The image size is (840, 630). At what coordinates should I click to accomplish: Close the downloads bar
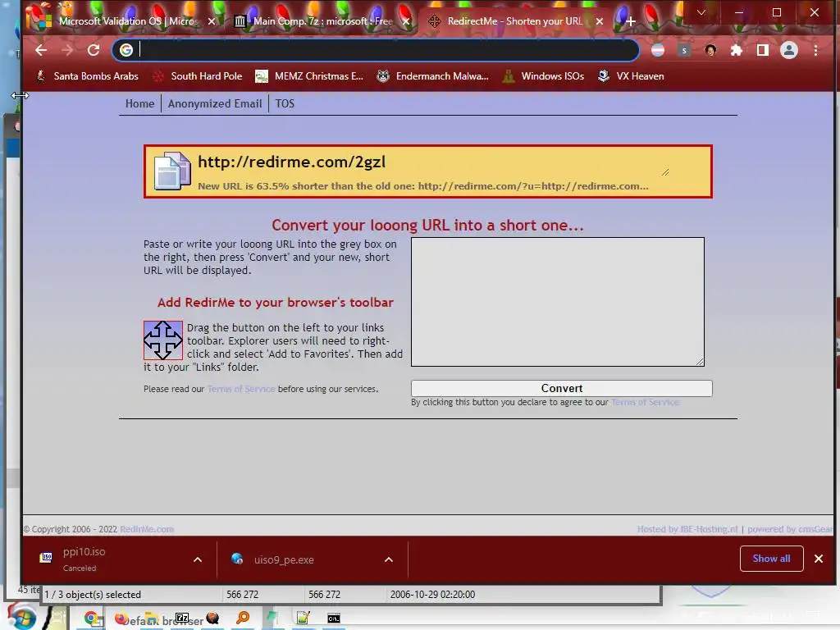point(818,559)
